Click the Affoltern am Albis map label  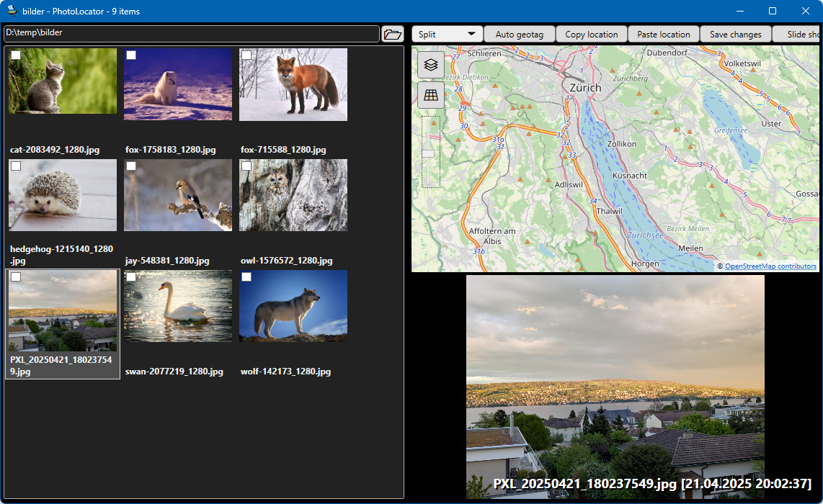pos(492,236)
